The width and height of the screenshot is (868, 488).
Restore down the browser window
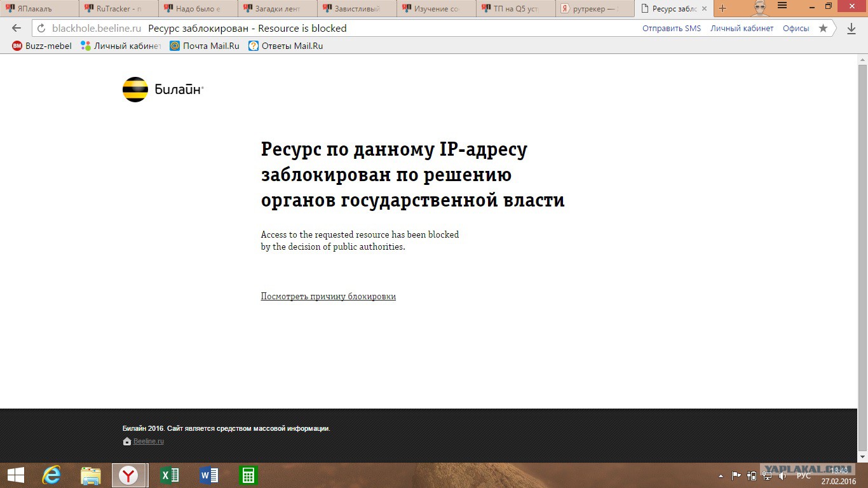828,6
